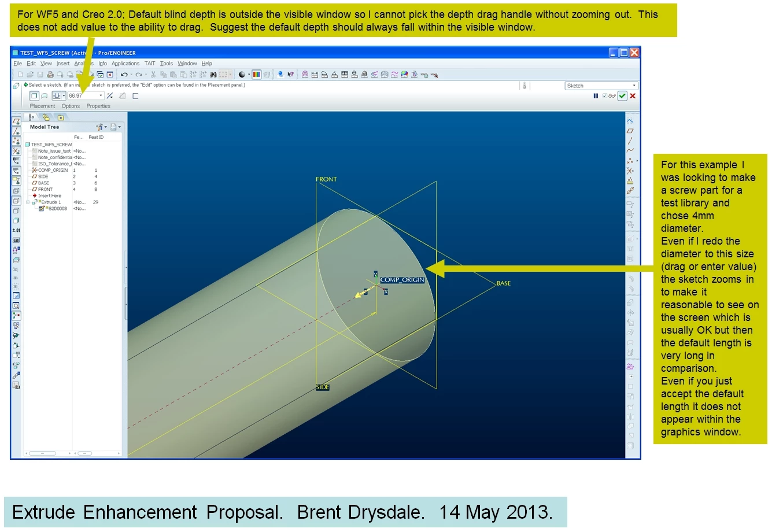The width and height of the screenshot is (772, 532).
Task: Open the Options panel
Action: point(71,106)
